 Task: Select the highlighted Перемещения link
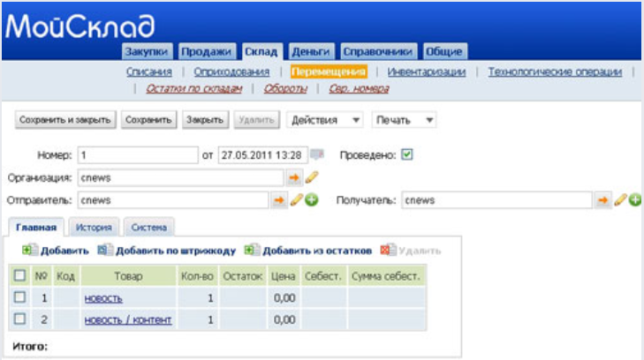329,71
